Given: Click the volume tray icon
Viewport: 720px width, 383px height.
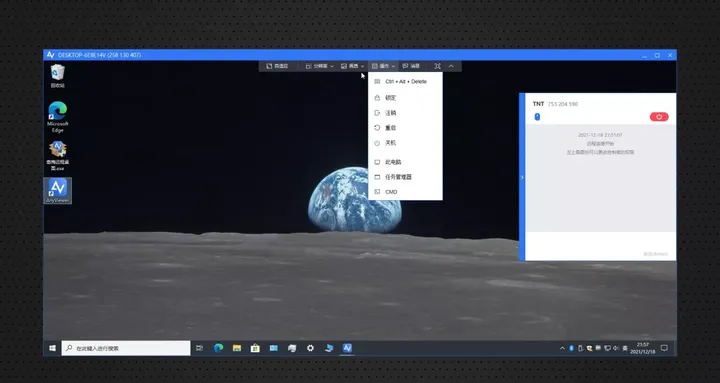Looking at the screenshot, I should coord(616,349).
